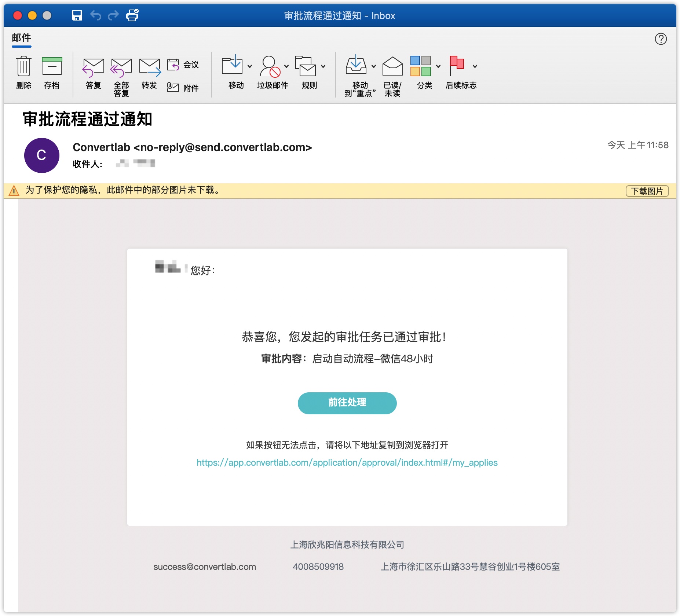This screenshot has height=616, width=680.
Task: Reply with meeting (会议) icon
Action: coord(173,65)
